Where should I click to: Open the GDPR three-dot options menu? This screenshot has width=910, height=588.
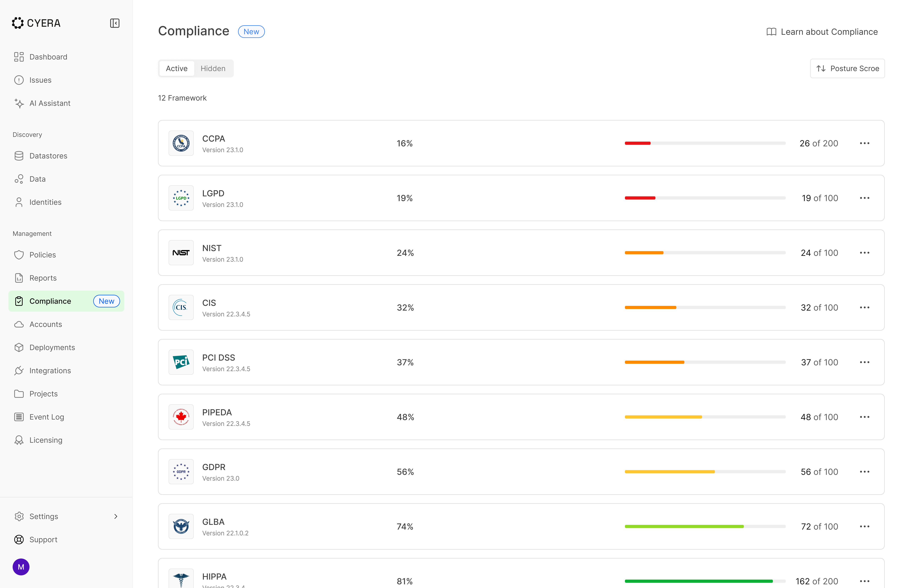click(x=864, y=471)
